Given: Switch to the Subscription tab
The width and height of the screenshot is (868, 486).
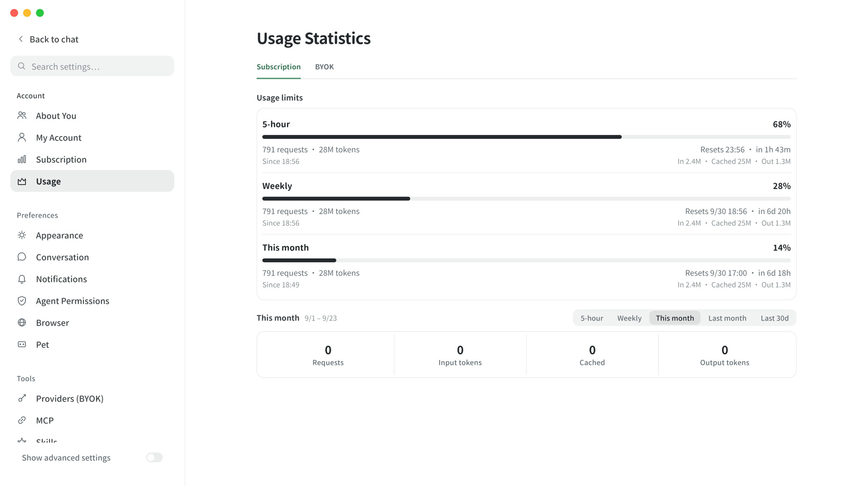Looking at the screenshot, I should [278, 67].
